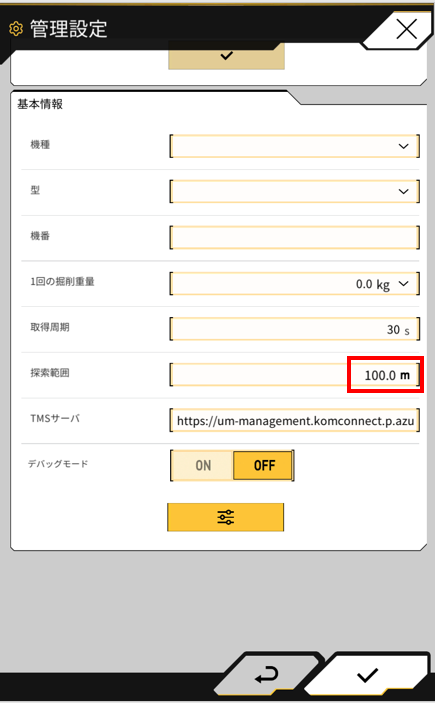Click the gear icon beside 管理設定
The image size is (435, 703).
click(x=16, y=29)
